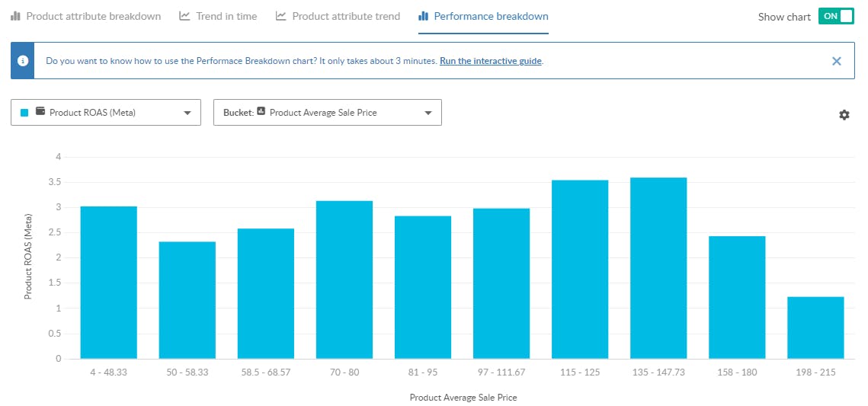Click the line chart icon beside Trend in time
Image resolution: width=868 pixels, height=406 pixels.
click(x=184, y=16)
